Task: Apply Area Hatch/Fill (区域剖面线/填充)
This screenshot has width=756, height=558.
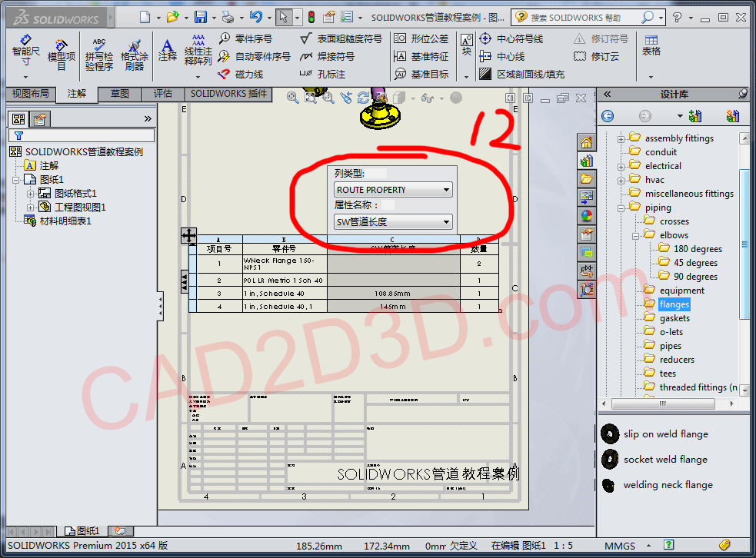Action: [521, 75]
